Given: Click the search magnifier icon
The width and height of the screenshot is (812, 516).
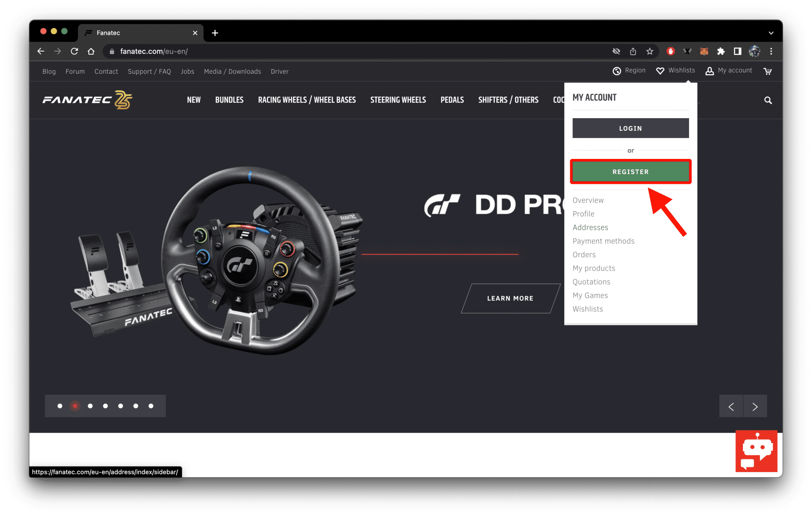Looking at the screenshot, I should coord(768,100).
